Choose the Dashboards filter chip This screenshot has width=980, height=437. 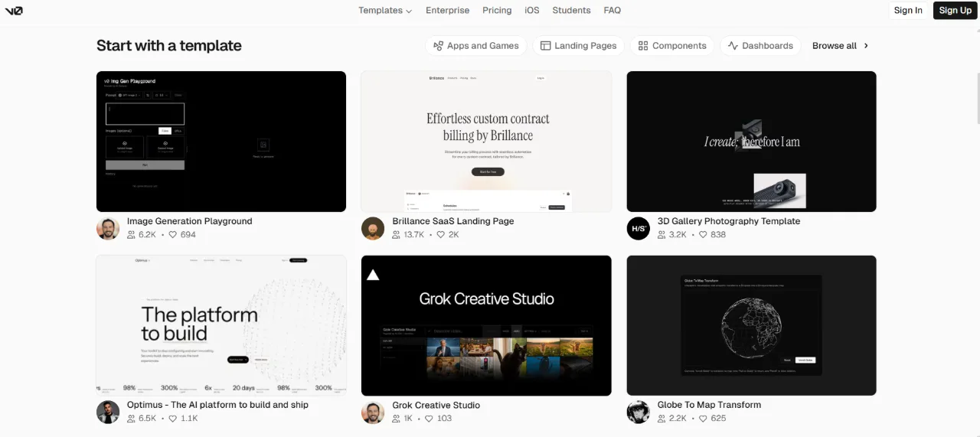[x=760, y=46]
